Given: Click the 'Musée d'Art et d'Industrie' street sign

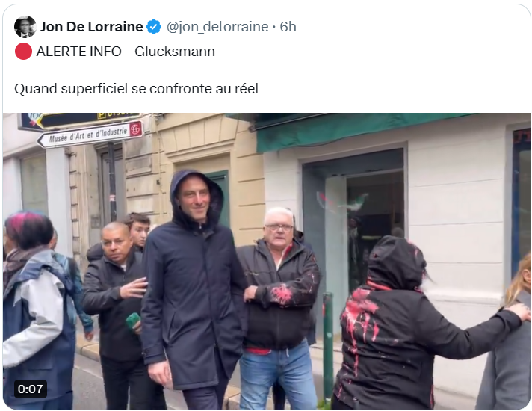Looking at the screenshot, I should click(x=90, y=135).
